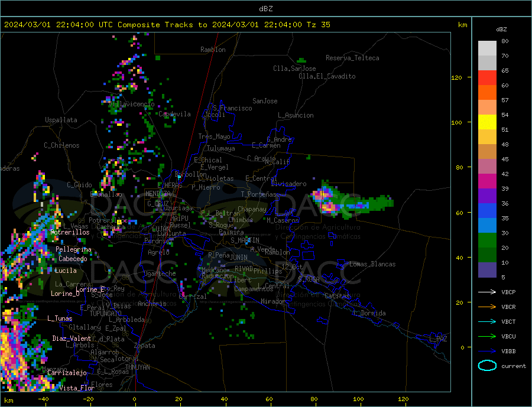Click the 'Uspallata' map label

pyautogui.click(x=61, y=120)
